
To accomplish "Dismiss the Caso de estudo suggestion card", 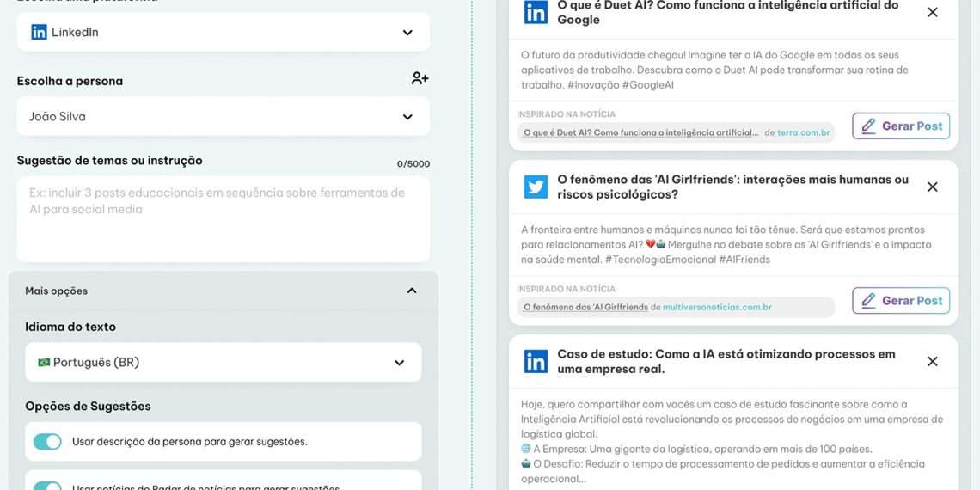I will coord(933,361).
